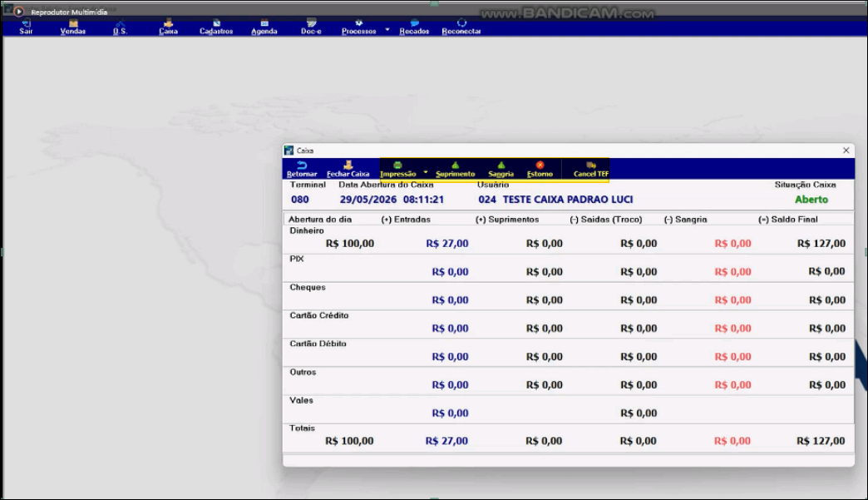Click the (+) Suprimentos column header
868x500 pixels.
(x=507, y=220)
